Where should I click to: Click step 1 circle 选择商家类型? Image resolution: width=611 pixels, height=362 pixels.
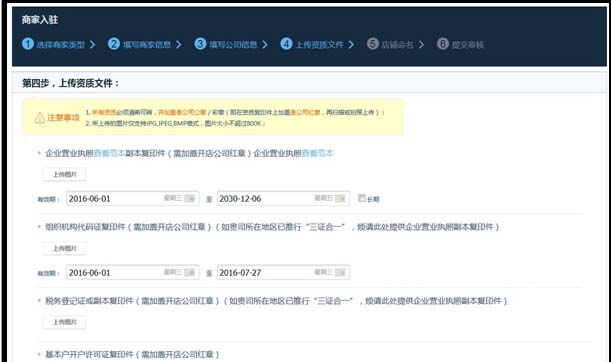click(28, 44)
